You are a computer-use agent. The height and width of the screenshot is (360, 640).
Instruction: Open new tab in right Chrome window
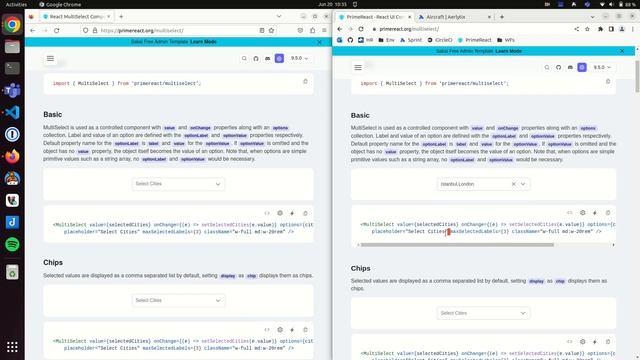502,17
